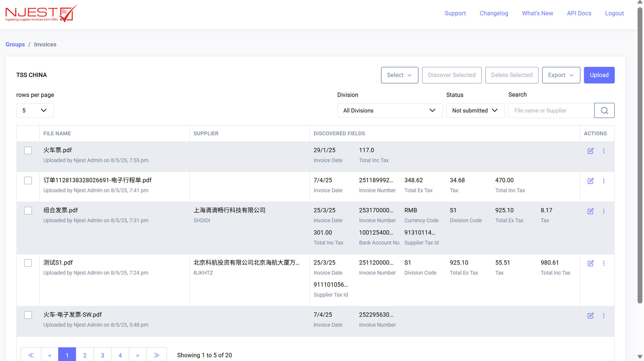Tick checkbox for 组合发票.pdf
This screenshot has height=361, width=644.
28,210
